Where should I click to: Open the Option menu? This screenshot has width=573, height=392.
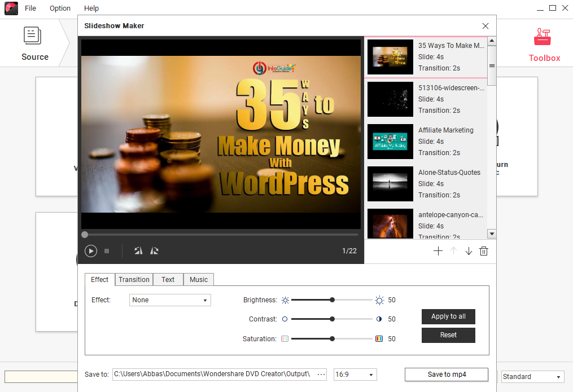tap(60, 8)
